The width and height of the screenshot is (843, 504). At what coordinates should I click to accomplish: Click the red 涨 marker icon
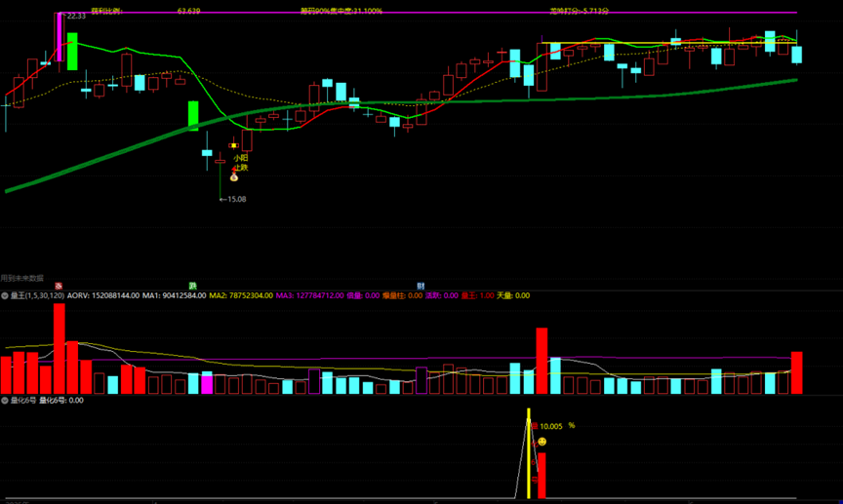point(58,286)
